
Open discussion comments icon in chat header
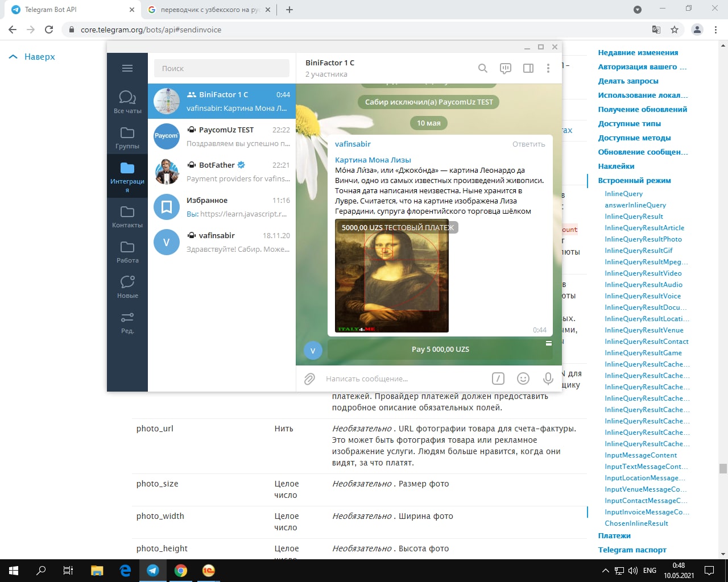coord(506,68)
